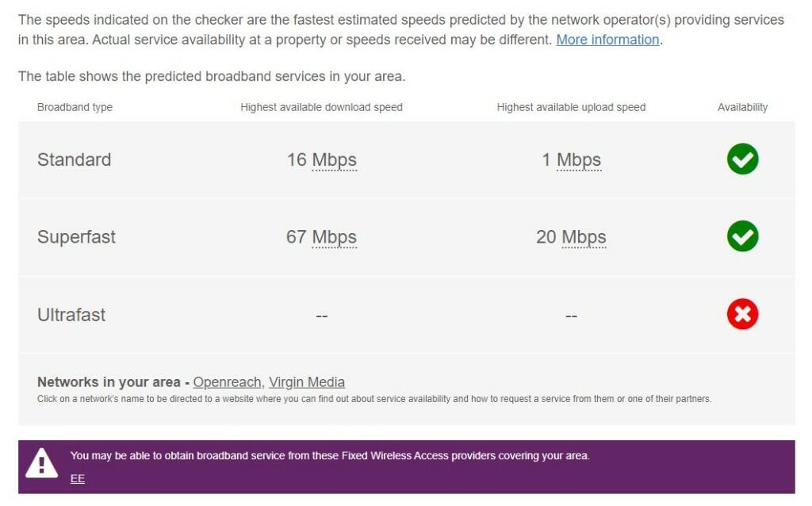The height and width of the screenshot is (506, 812).
Task: Click the green availability checkmark for Superfast broadband
Action: (x=742, y=236)
